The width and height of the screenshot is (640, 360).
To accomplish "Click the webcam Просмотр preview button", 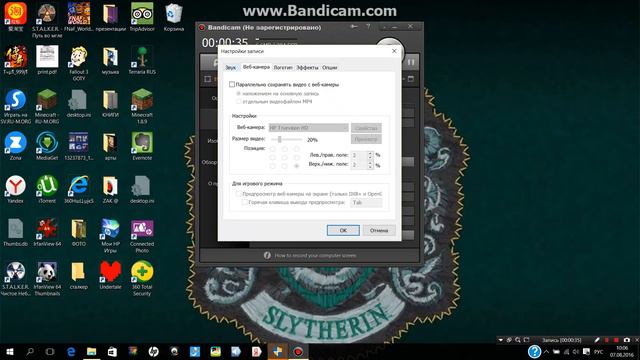I will click(366, 139).
